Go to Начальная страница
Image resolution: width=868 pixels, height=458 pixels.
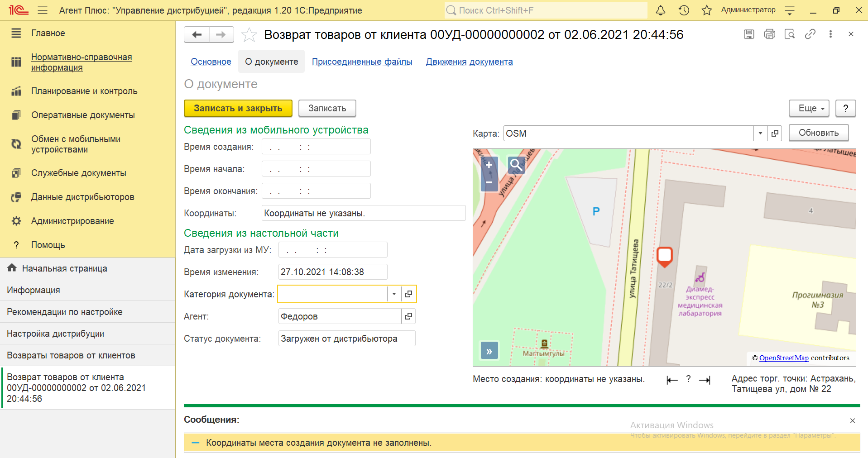87,268
